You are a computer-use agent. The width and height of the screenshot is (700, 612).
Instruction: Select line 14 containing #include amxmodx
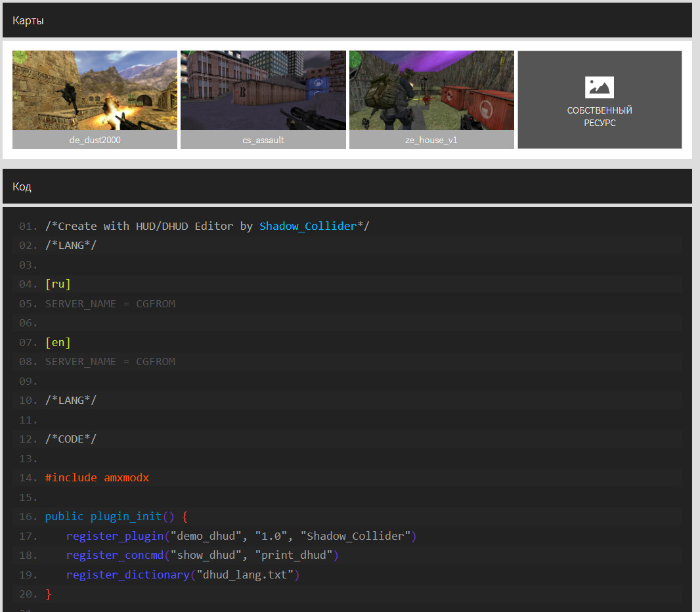tap(97, 477)
